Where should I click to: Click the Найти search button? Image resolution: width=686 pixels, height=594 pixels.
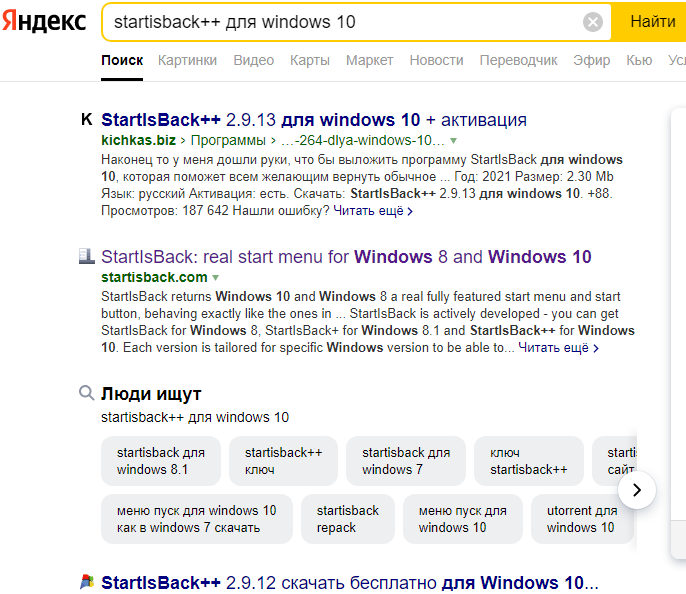(648, 22)
